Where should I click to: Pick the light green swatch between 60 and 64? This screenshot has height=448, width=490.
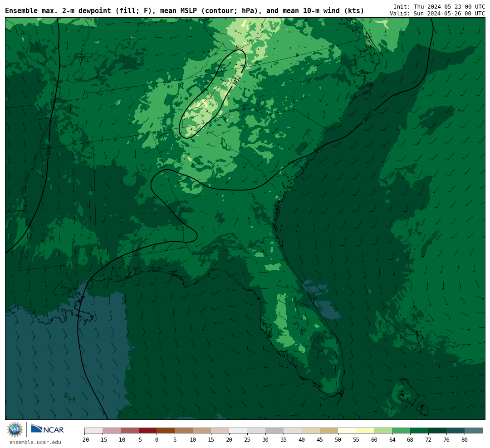[x=383, y=431]
